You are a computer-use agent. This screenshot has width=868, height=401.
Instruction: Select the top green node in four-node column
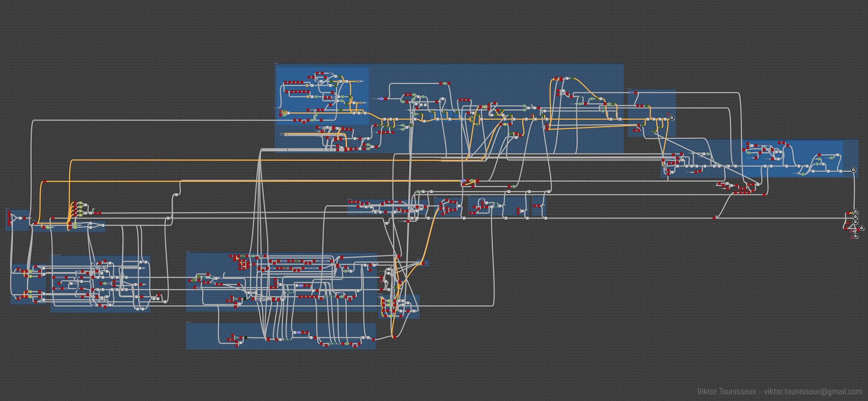tap(80, 203)
